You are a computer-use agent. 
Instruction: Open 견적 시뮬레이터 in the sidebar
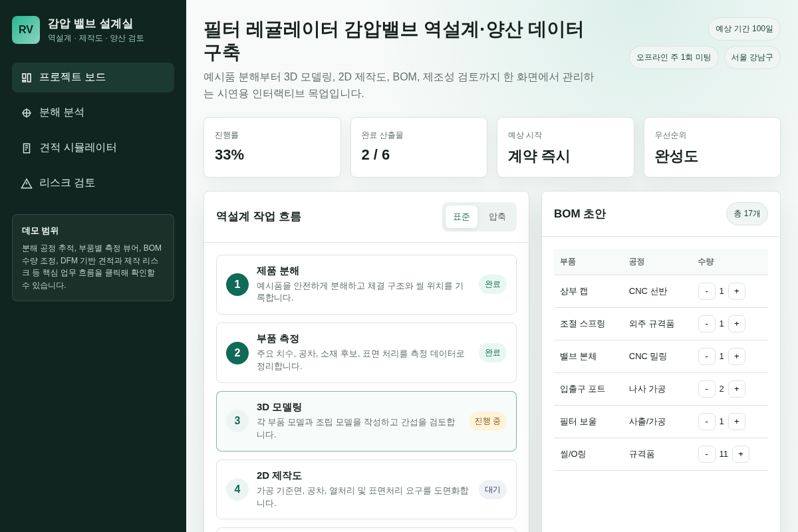[x=93, y=148]
